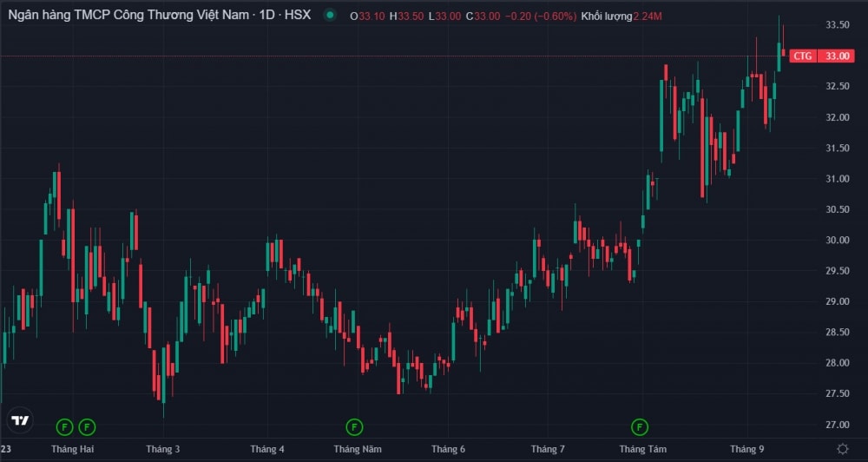868x462 pixels.
Task: Click the 27.50 price axis label
Action: [x=837, y=394]
